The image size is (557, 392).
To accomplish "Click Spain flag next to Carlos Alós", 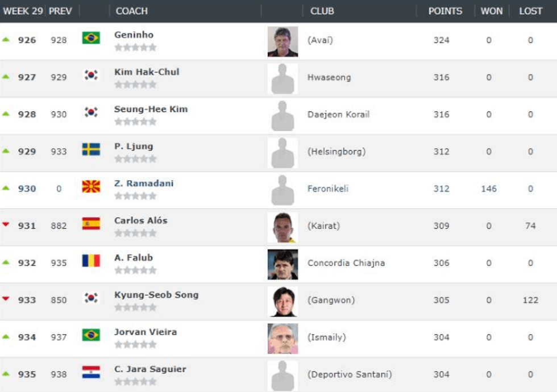I will tap(91, 223).
